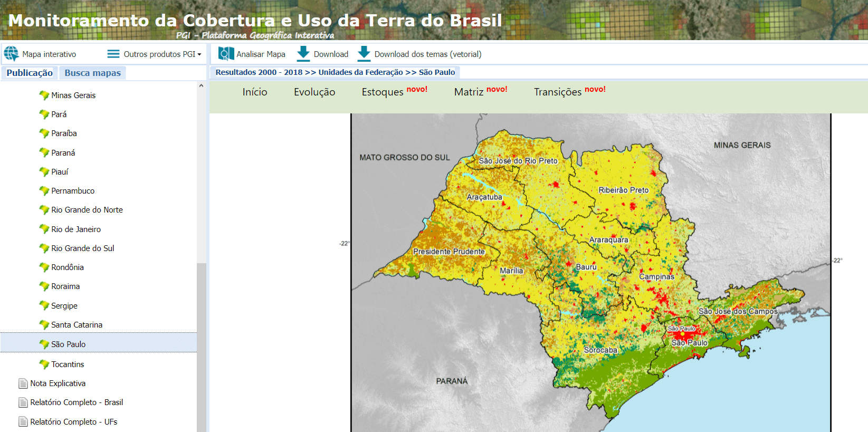
Task: Open the Outros produtos PGI dropdown
Action: click(x=154, y=54)
